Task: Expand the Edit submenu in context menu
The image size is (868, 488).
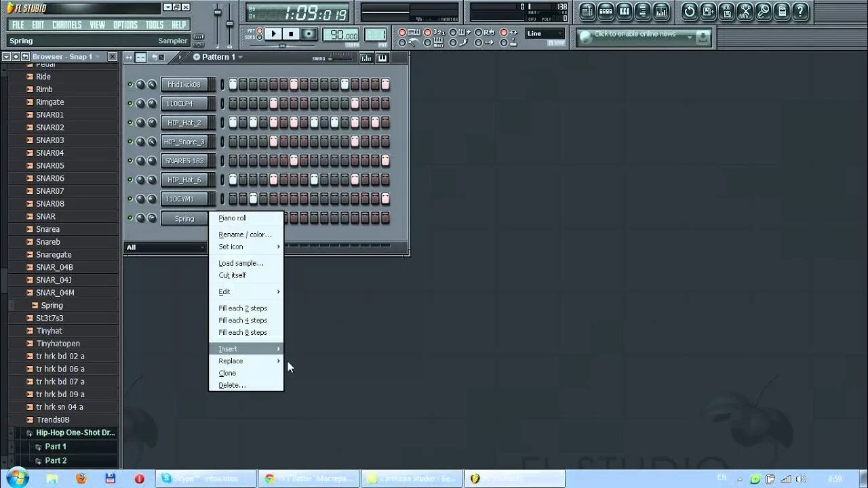Action: tap(246, 292)
